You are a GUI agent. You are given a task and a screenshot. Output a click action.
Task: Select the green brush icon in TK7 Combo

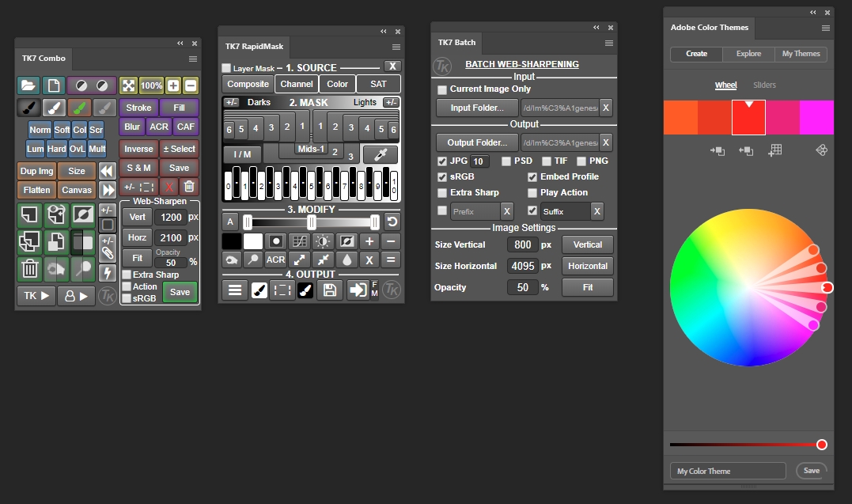79,108
